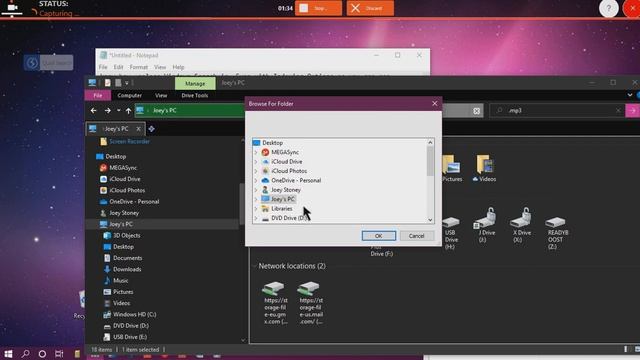
Task: Open Cortana from the taskbar
Action: (42, 353)
